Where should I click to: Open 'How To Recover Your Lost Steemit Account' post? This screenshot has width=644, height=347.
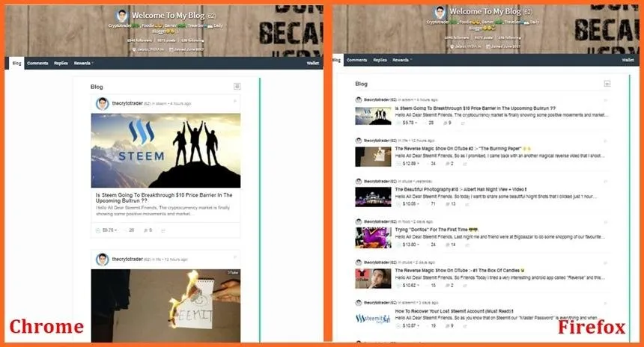pos(454,311)
